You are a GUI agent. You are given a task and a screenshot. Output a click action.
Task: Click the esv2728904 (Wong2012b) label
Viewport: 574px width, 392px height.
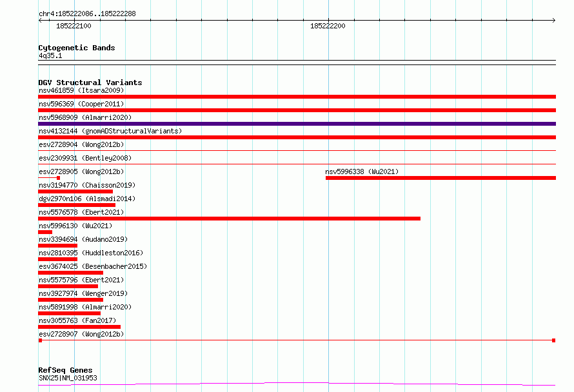tap(81, 144)
